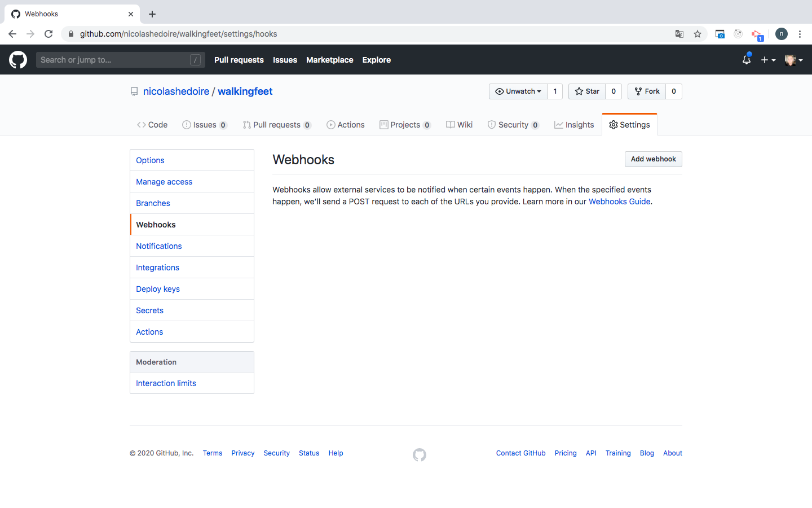Open the footer Pricing link
This screenshot has height=508, width=812.
point(566,453)
